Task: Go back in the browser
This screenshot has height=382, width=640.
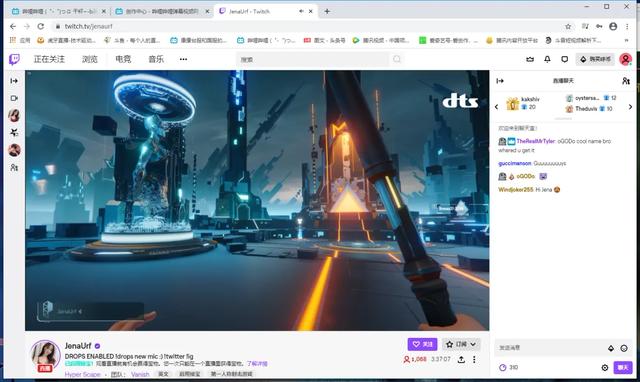Action: (x=13, y=26)
